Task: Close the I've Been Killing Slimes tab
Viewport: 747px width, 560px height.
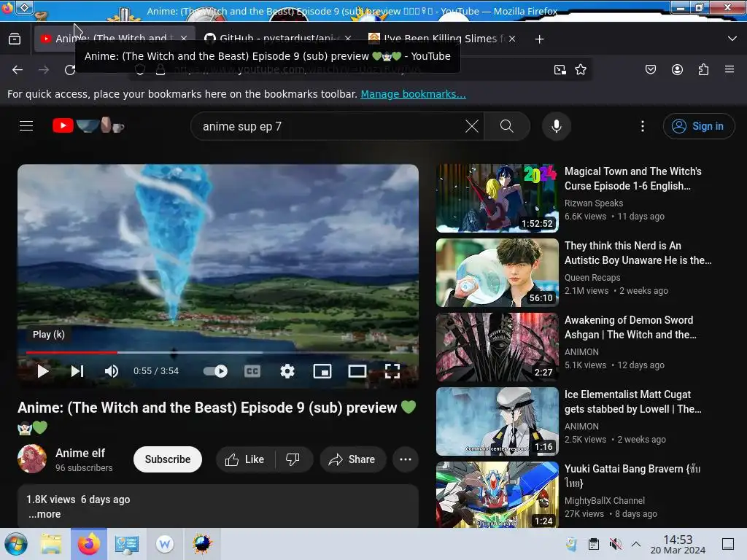Action: click(x=511, y=39)
